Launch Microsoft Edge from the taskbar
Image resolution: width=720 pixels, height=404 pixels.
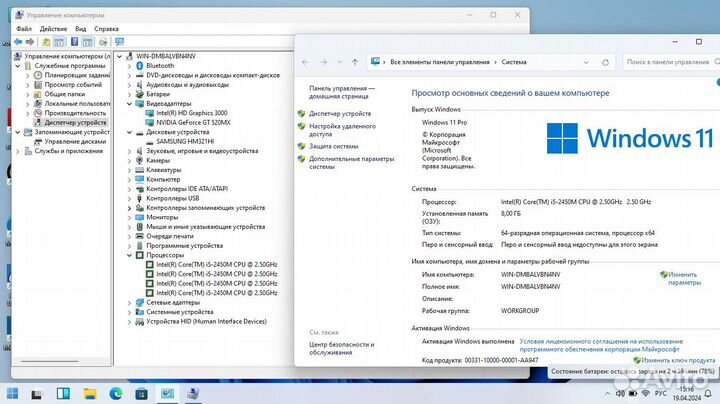tap(116, 393)
